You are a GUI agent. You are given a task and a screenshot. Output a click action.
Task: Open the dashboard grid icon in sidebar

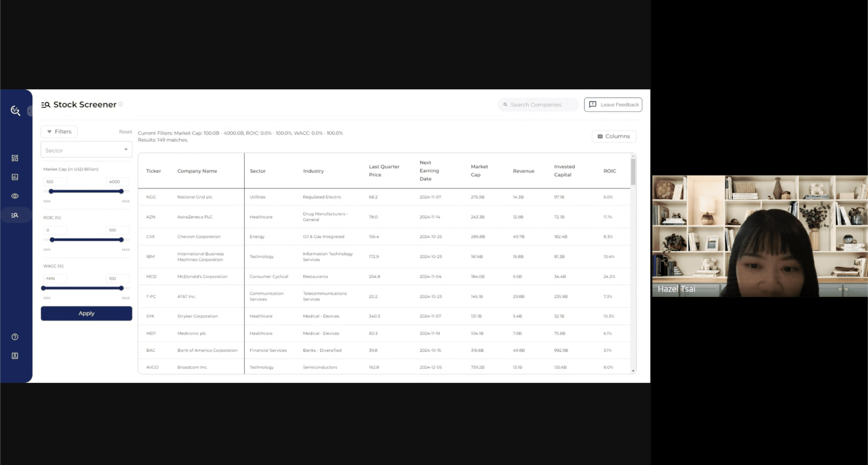coord(15,158)
